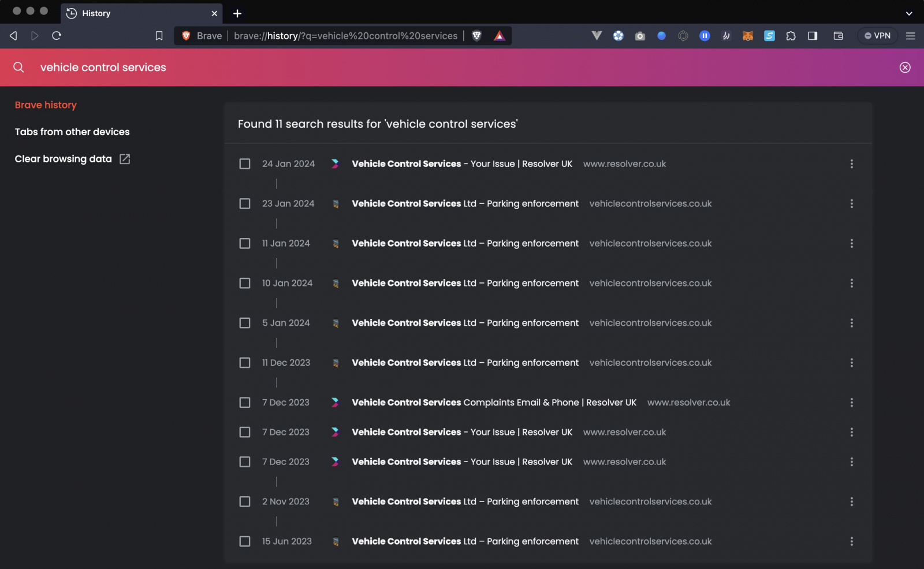Open the Vimium V extension icon
Viewport: 924px width, 569px height.
(x=597, y=36)
